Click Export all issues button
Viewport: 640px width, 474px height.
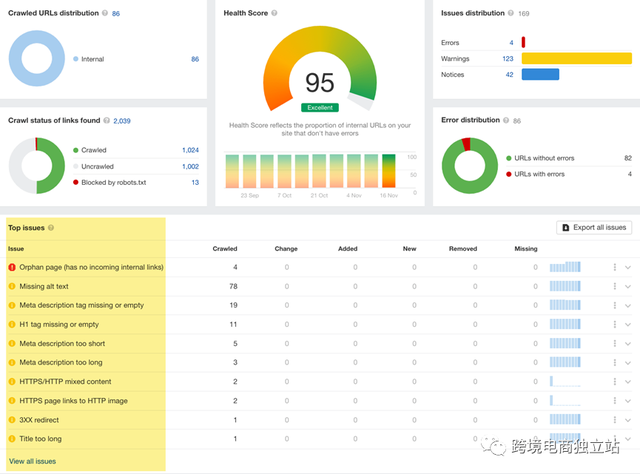[594, 228]
